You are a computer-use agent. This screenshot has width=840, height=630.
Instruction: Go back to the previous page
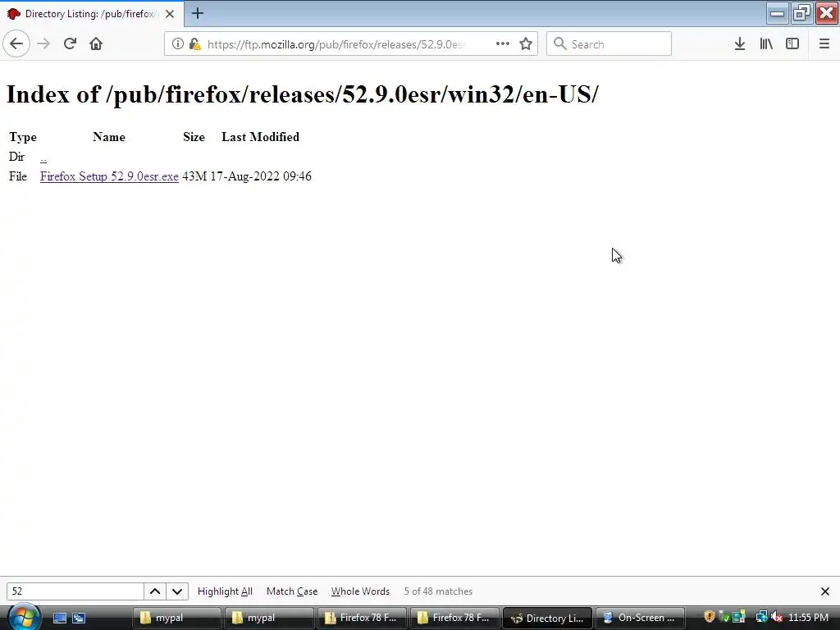(x=16, y=44)
